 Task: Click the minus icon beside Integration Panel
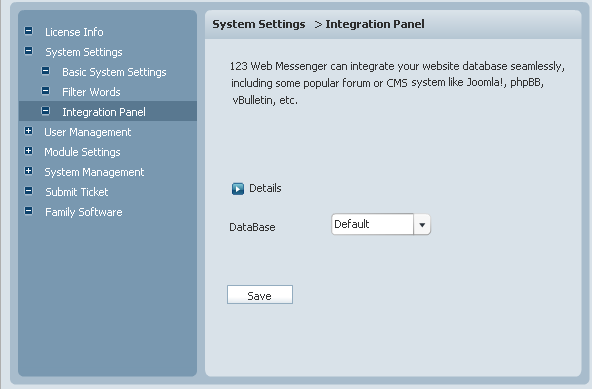click(45, 111)
